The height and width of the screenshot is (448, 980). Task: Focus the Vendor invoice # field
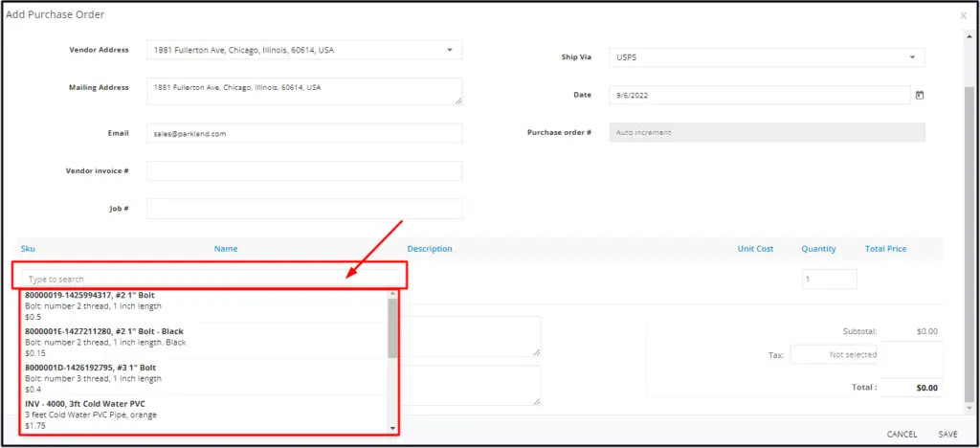pyautogui.click(x=304, y=170)
